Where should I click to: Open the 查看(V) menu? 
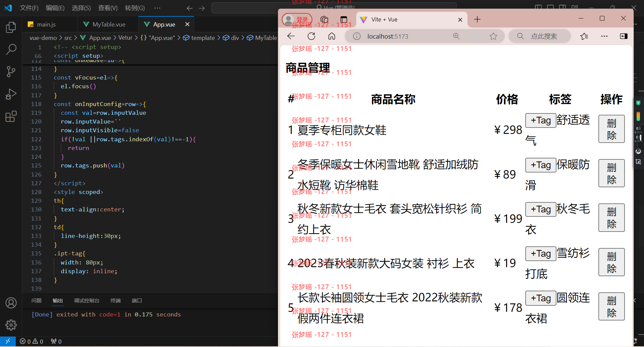(108, 8)
